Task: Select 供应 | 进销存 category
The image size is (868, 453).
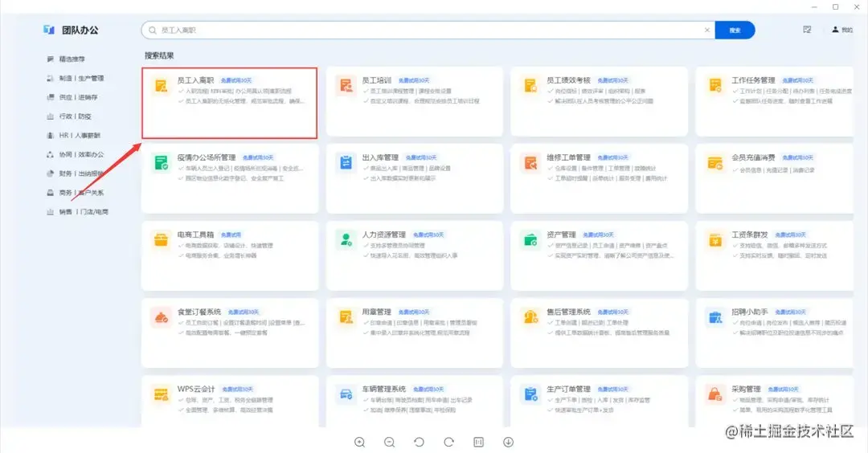Action: (x=78, y=97)
